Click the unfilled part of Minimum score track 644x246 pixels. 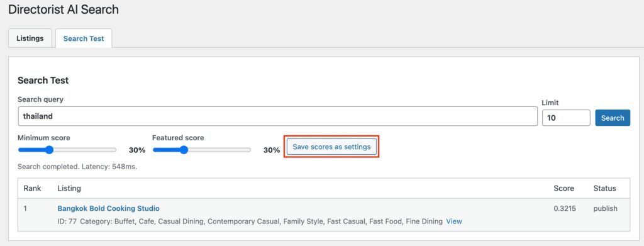tap(85, 150)
